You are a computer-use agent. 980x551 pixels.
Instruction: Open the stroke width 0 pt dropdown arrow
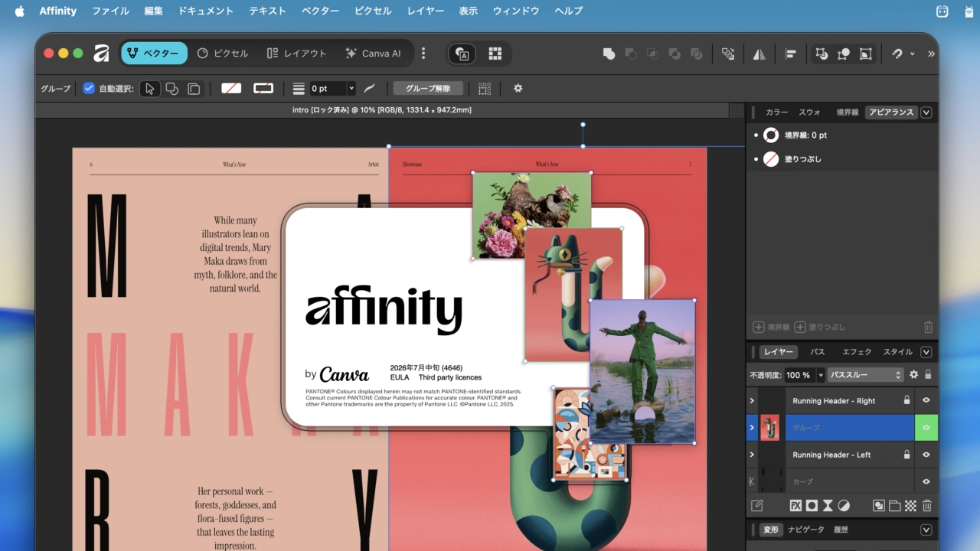pos(351,89)
